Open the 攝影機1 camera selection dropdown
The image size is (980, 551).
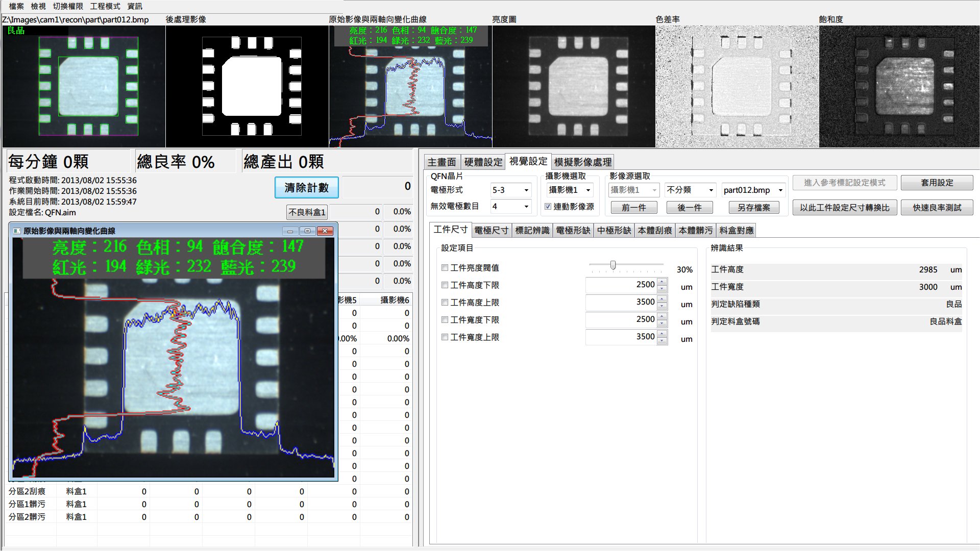pyautogui.click(x=570, y=190)
